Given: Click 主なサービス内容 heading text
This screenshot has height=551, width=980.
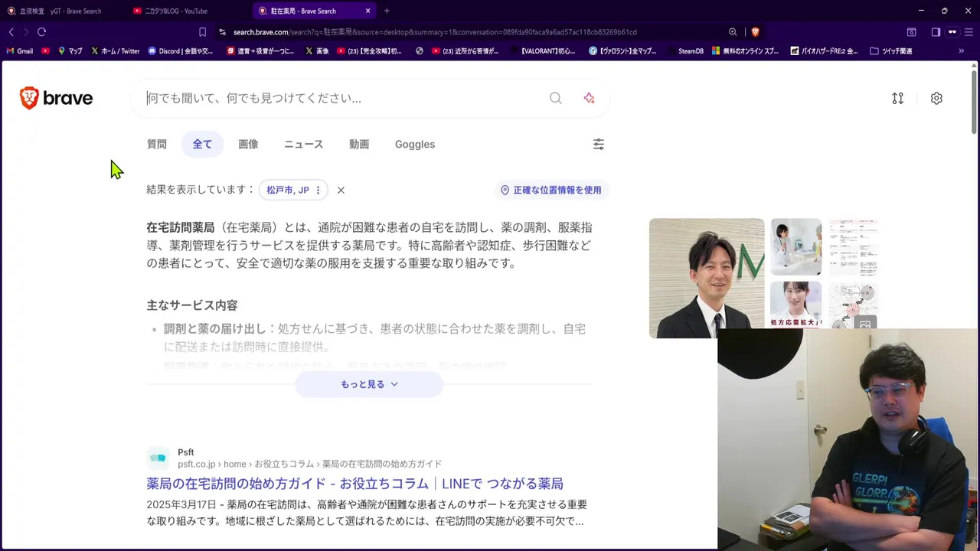Looking at the screenshot, I should 192,305.
